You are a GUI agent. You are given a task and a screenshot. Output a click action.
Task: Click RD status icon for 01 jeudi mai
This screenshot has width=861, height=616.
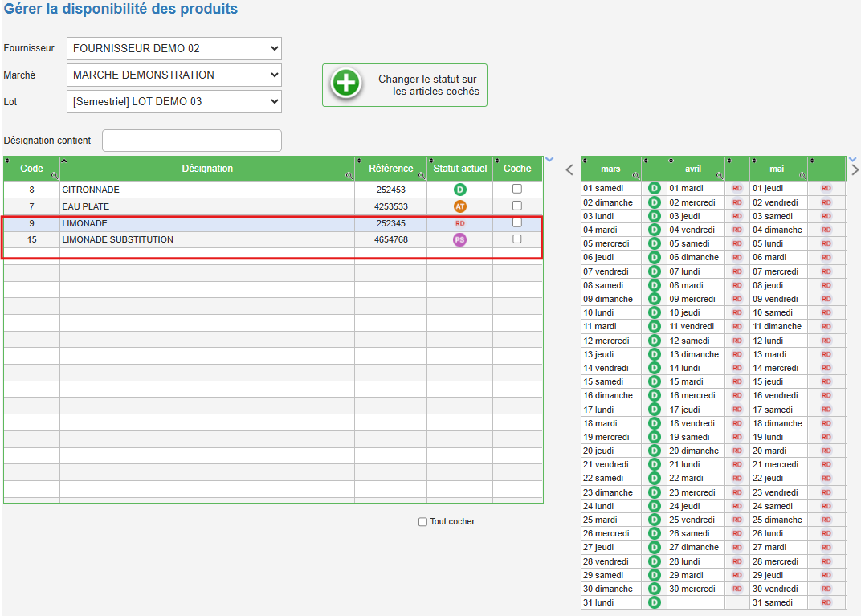click(x=826, y=188)
